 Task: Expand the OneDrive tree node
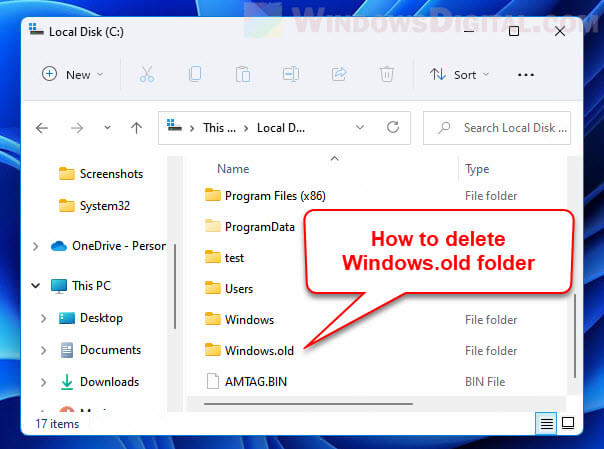point(36,246)
